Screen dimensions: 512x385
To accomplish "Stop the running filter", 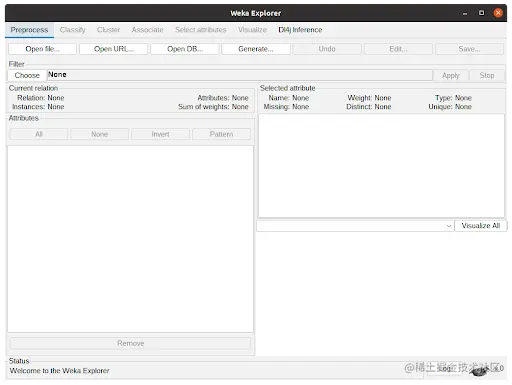I will point(487,76).
